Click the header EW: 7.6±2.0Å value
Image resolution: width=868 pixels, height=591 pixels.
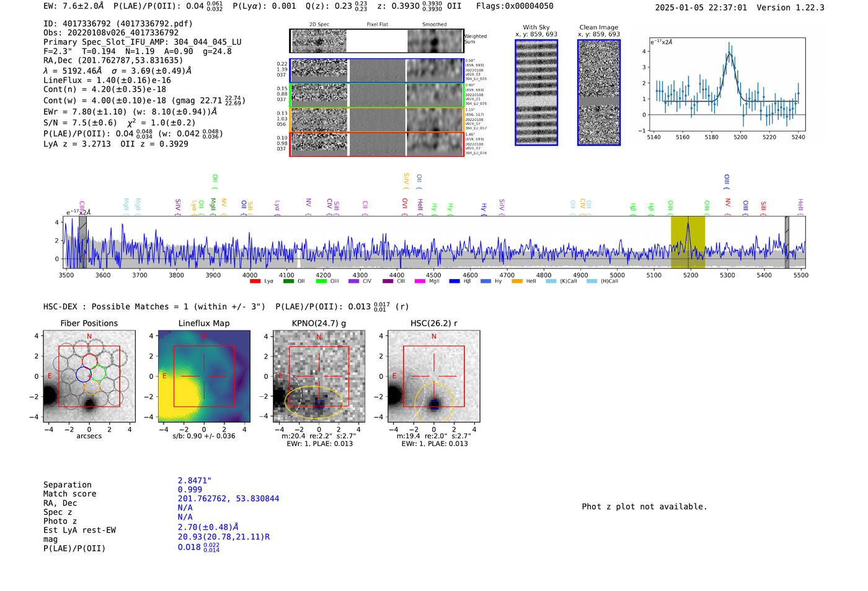pos(74,6)
